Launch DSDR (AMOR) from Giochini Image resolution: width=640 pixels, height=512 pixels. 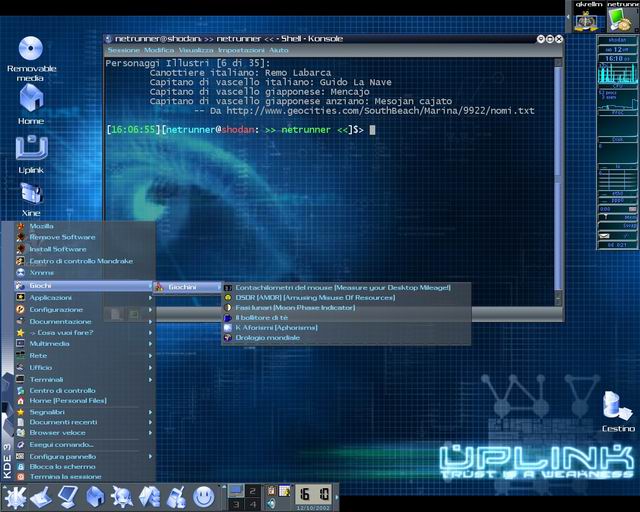click(346, 298)
